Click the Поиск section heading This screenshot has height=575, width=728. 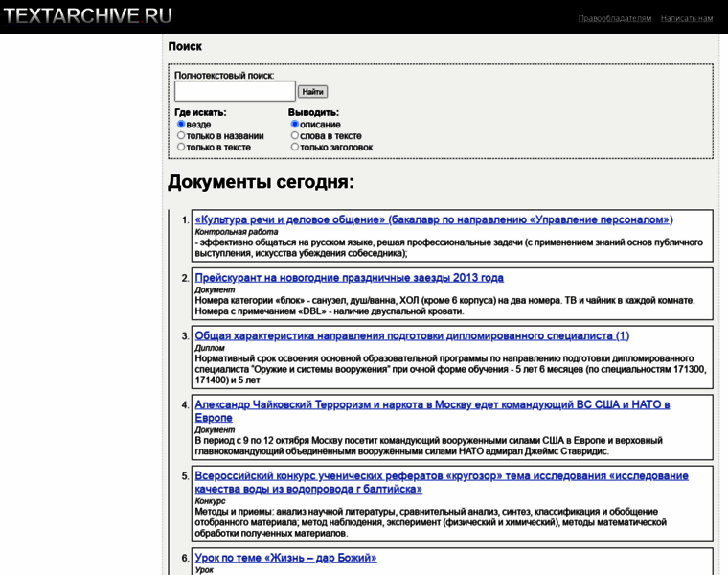(185, 46)
